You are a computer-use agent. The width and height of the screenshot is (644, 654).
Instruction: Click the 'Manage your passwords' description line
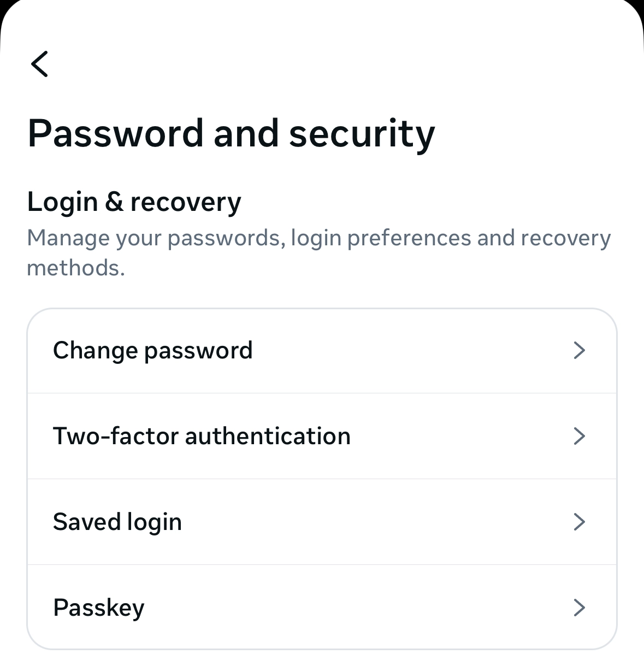pyautogui.click(x=318, y=238)
